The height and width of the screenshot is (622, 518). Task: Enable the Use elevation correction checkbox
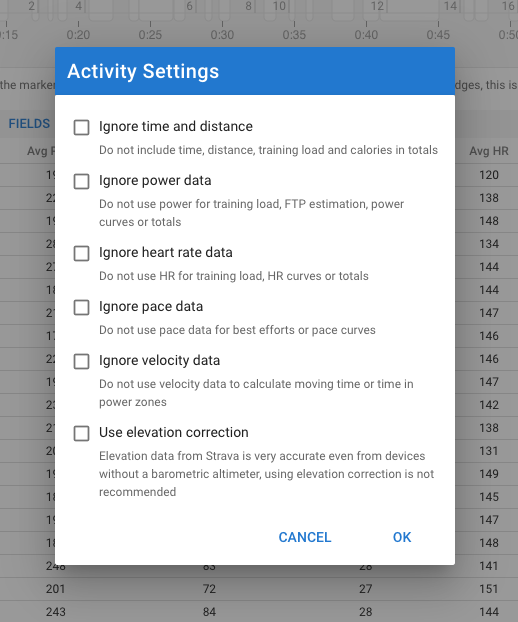81,434
